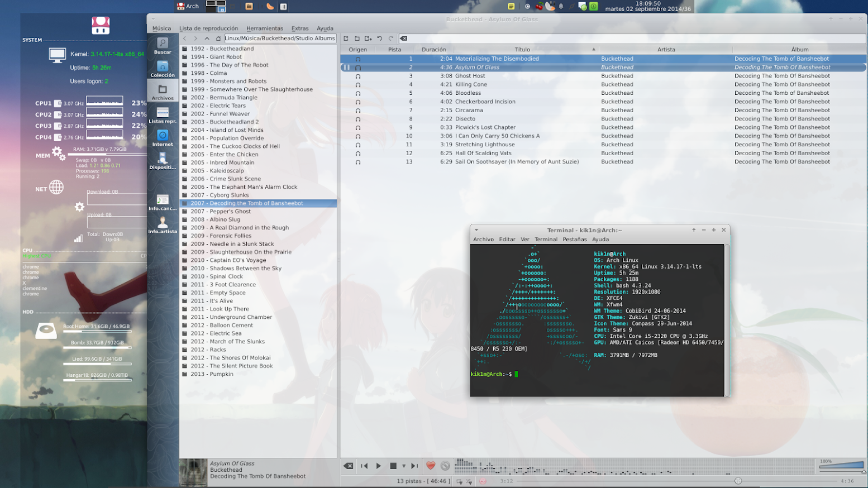Click the yellow notes tray icon
Image resolution: width=868 pixels, height=488 pixels.
pyautogui.click(x=511, y=6)
